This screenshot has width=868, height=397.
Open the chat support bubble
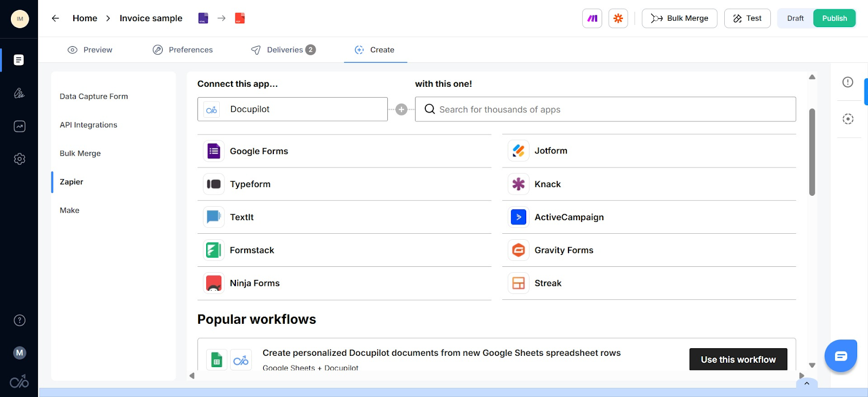click(841, 356)
